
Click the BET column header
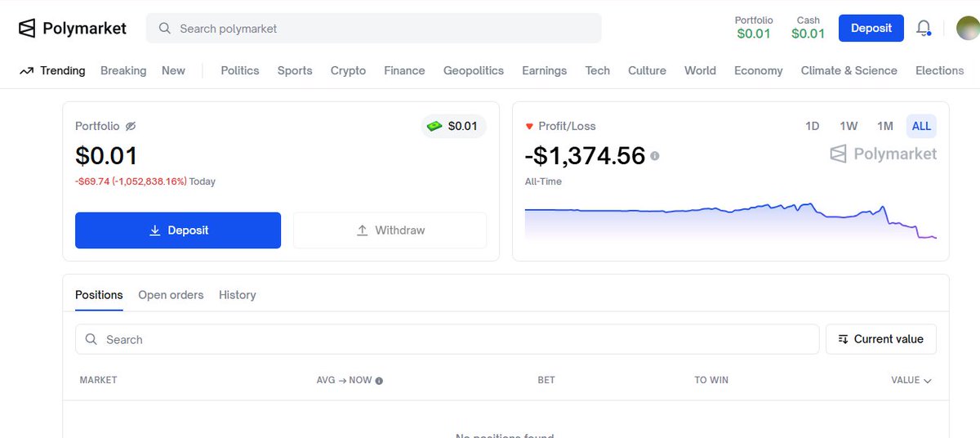(x=546, y=381)
